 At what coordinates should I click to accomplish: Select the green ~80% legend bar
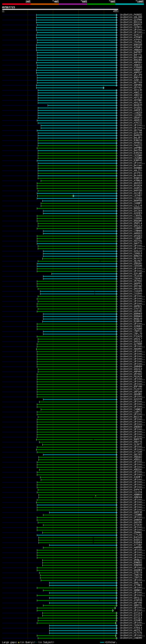point(101,4)
